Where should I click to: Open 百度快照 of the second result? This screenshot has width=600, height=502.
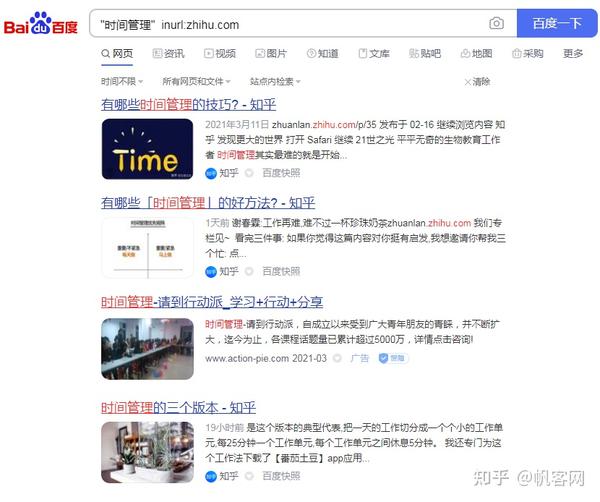(281, 272)
